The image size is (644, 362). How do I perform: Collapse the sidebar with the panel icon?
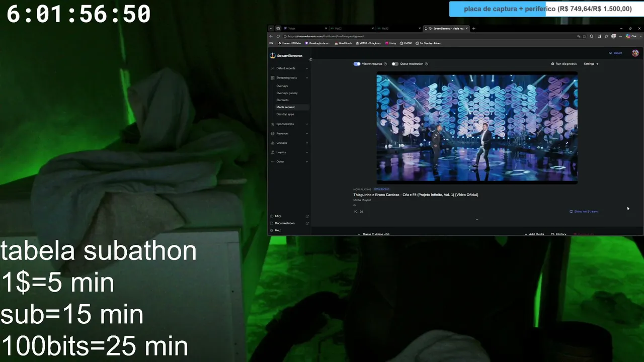coord(311,59)
